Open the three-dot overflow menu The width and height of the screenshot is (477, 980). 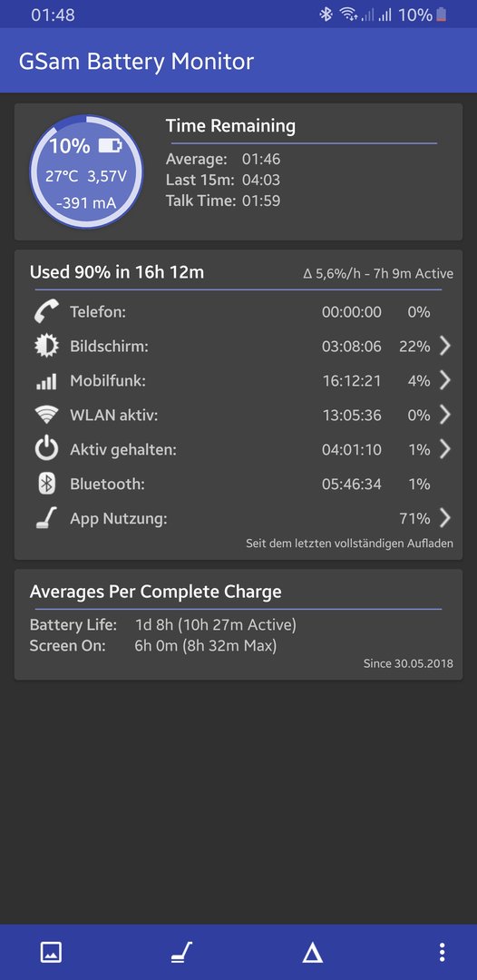442,953
